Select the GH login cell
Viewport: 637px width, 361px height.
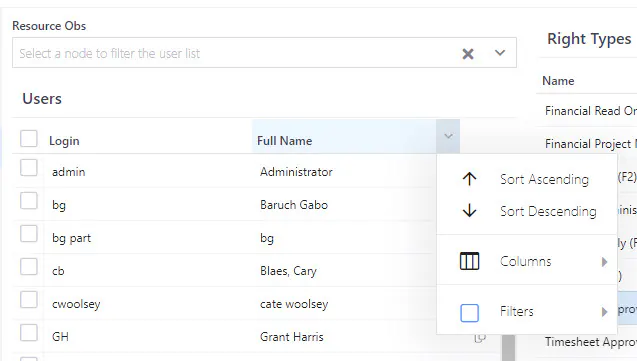click(x=60, y=337)
